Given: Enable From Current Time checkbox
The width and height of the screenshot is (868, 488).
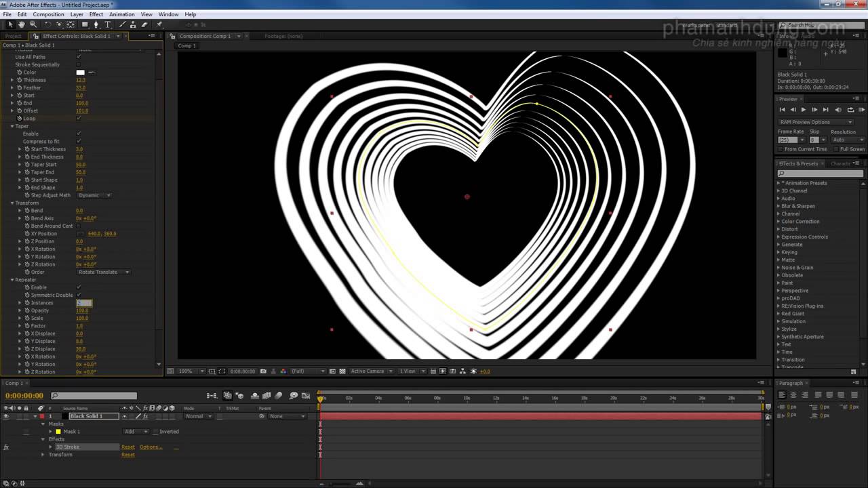Looking at the screenshot, I should click(781, 149).
